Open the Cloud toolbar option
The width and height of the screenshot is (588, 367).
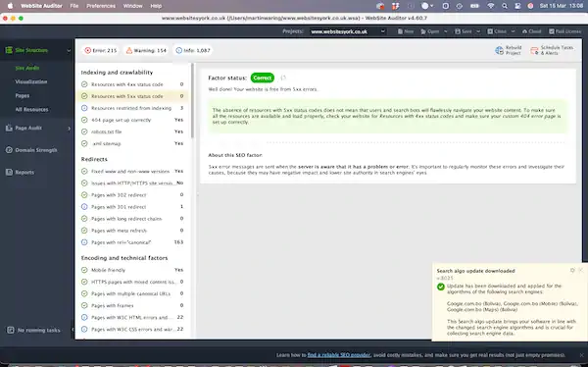tap(531, 31)
